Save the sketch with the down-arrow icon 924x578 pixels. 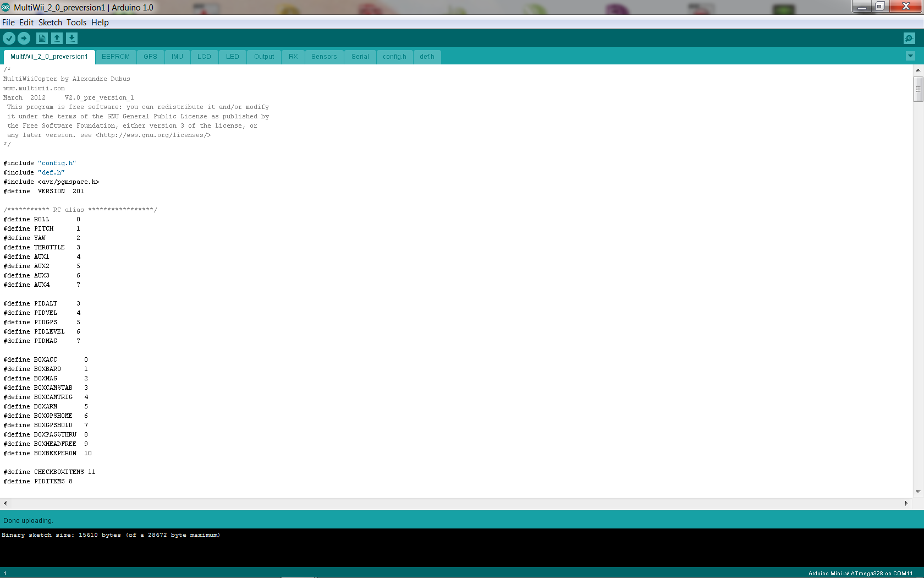(x=71, y=38)
